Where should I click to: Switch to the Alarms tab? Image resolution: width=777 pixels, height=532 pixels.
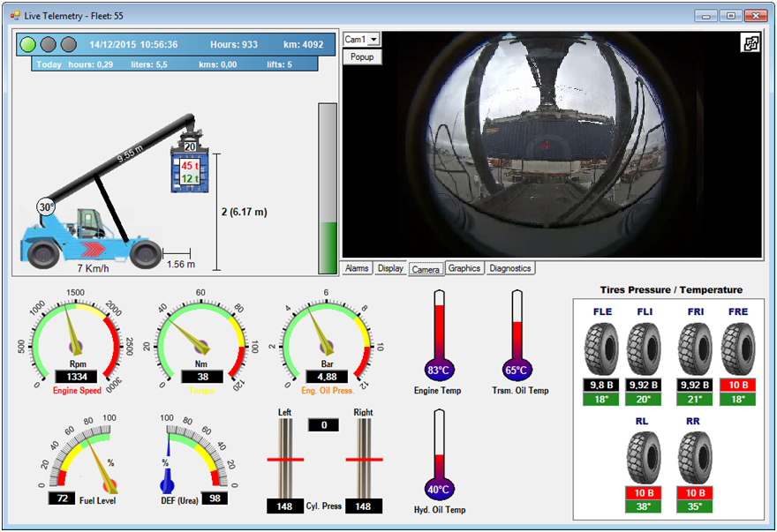pyautogui.click(x=357, y=268)
